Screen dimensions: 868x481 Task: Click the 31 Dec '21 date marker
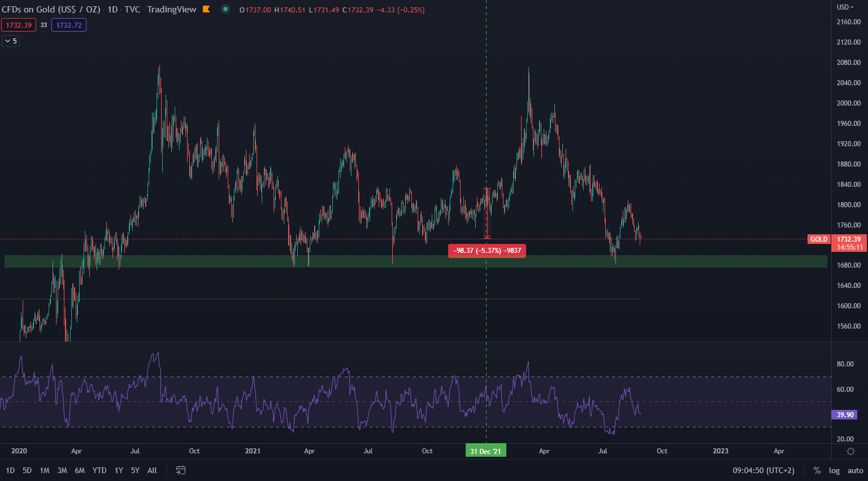485,451
